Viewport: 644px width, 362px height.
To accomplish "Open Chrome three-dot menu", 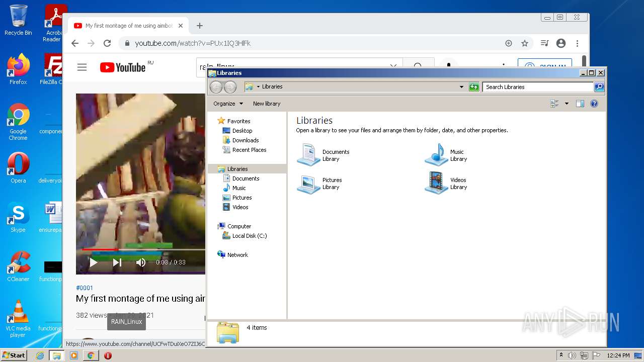I will click(578, 43).
